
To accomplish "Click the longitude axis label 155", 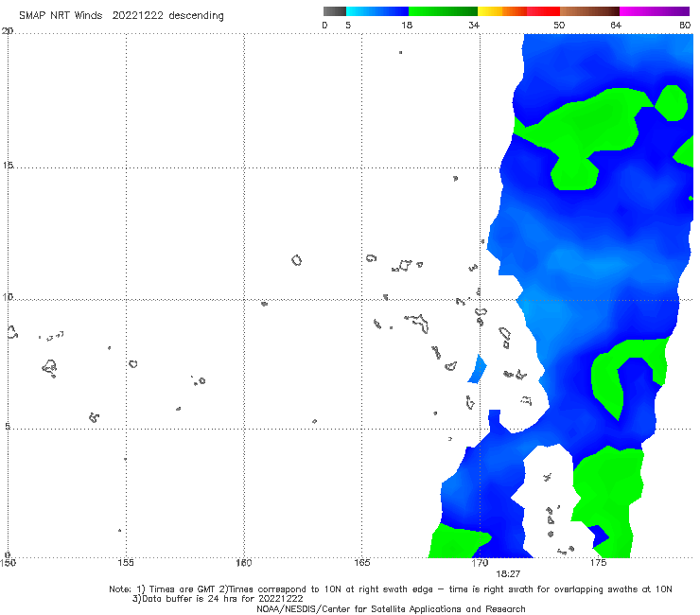I will click(126, 563).
